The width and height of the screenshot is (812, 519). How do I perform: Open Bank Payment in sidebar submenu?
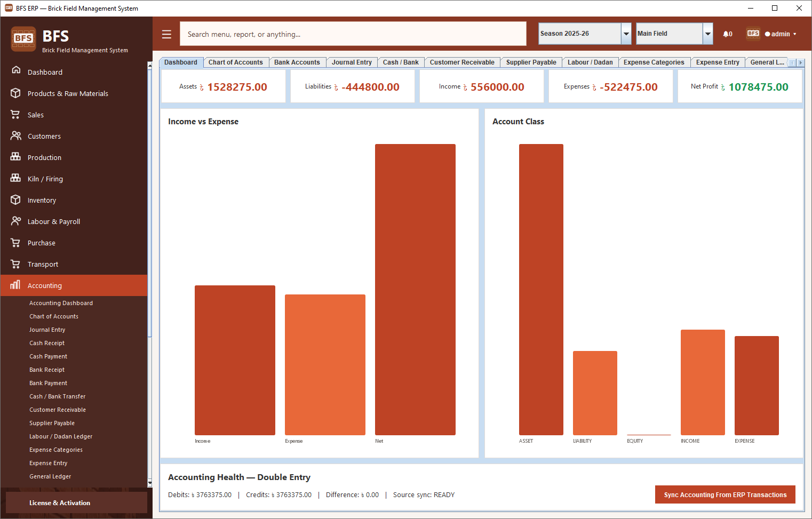[x=48, y=383]
